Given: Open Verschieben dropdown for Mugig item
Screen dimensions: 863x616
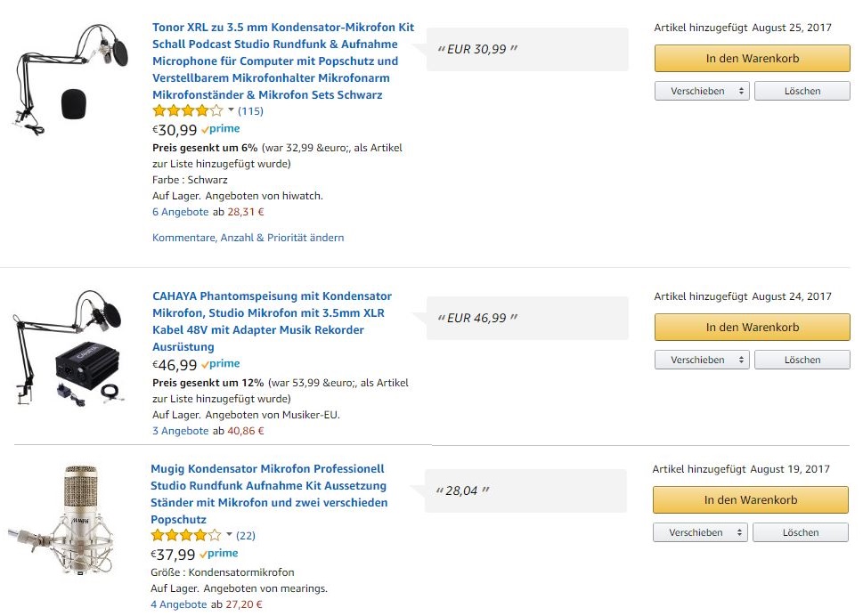Looking at the screenshot, I should [x=700, y=533].
